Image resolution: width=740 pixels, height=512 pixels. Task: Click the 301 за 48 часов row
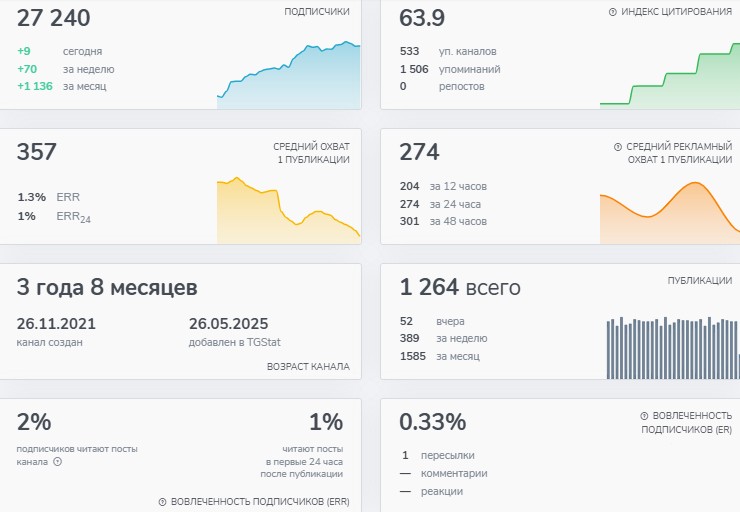443,221
